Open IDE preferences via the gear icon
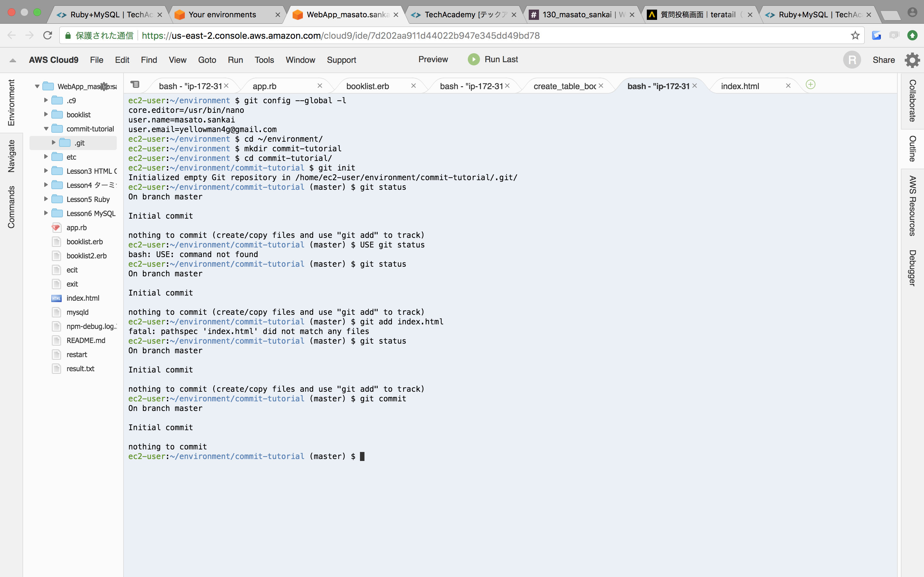The image size is (924, 577). (912, 60)
